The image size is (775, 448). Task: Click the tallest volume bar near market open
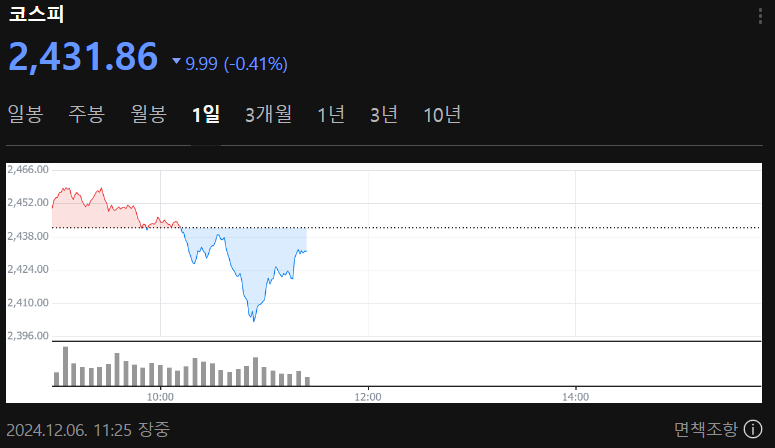(65, 366)
